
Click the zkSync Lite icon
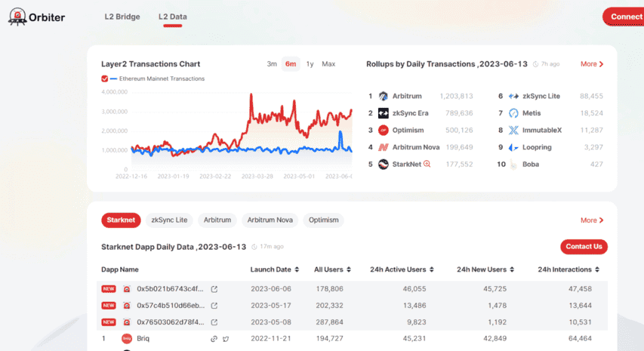click(x=513, y=96)
